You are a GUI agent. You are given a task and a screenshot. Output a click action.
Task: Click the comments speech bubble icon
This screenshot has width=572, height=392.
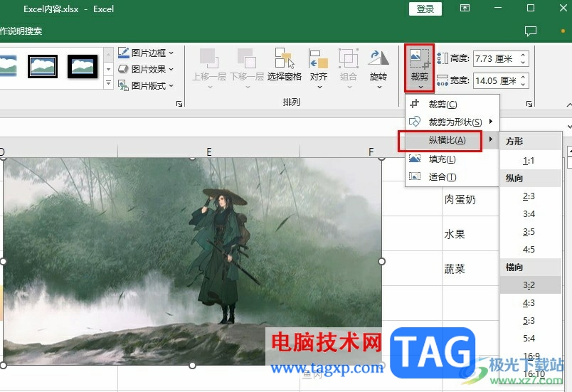tap(531, 31)
